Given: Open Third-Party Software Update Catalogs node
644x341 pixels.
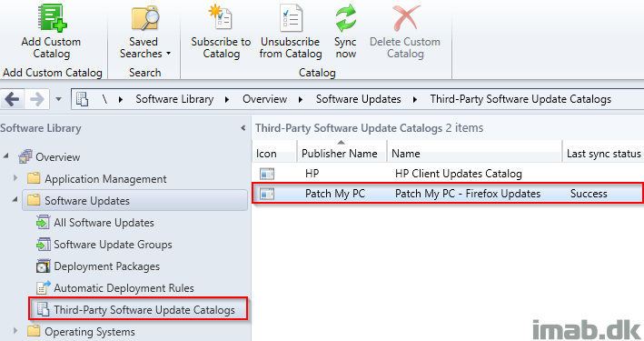Looking at the screenshot, I should pyautogui.click(x=144, y=310).
